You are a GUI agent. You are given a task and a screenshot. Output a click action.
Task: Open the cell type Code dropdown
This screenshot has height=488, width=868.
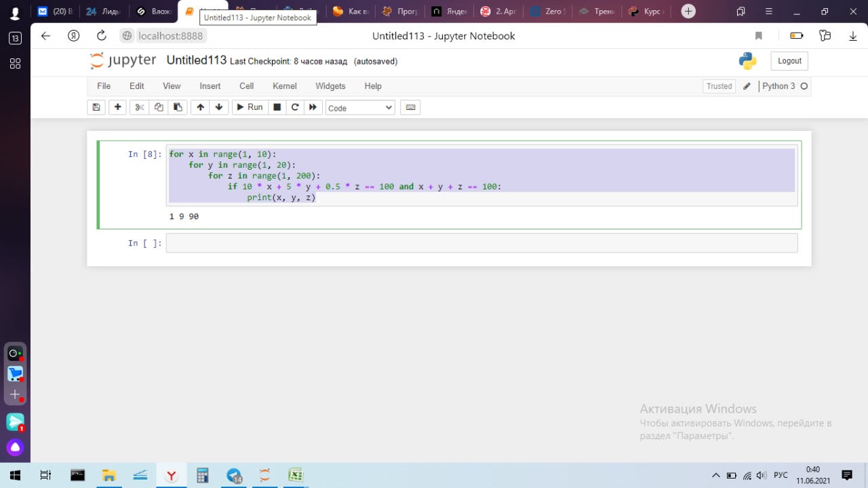coord(360,107)
